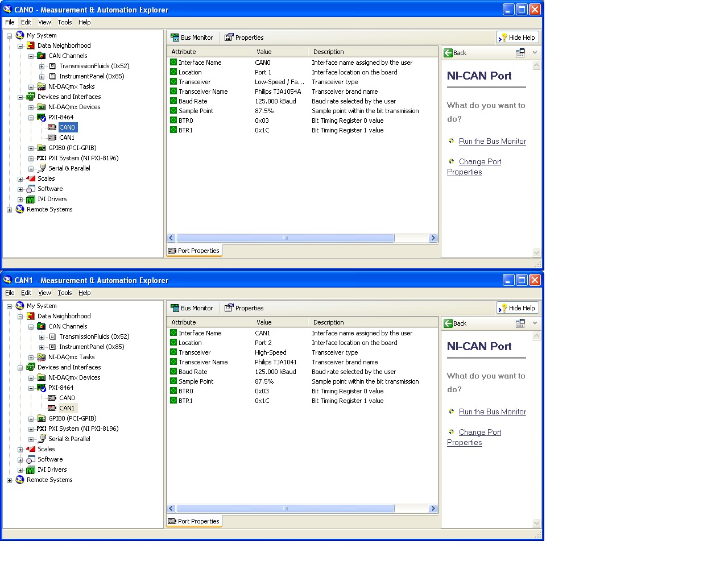Viewport: 728px width, 582px height.
Task: Click PXI System icon in CAN1 window tree
Action: click(x=42, y=429)
